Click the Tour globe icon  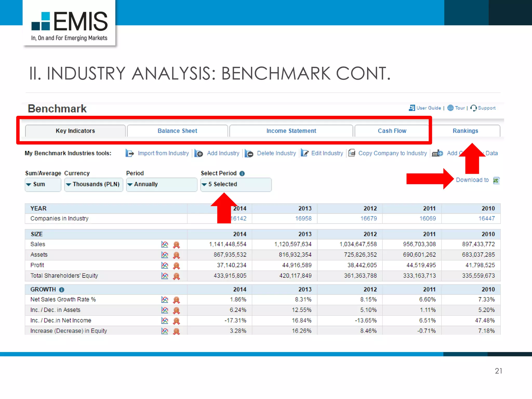tap(450, 108)
